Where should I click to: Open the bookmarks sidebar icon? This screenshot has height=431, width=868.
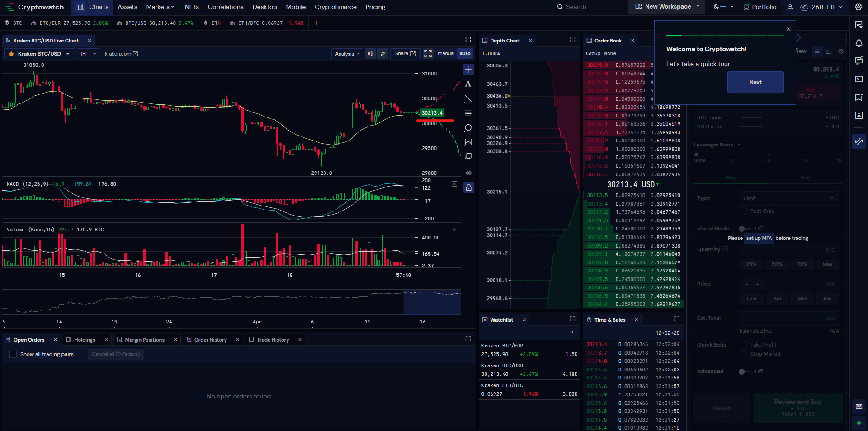(x=859, y=97)
